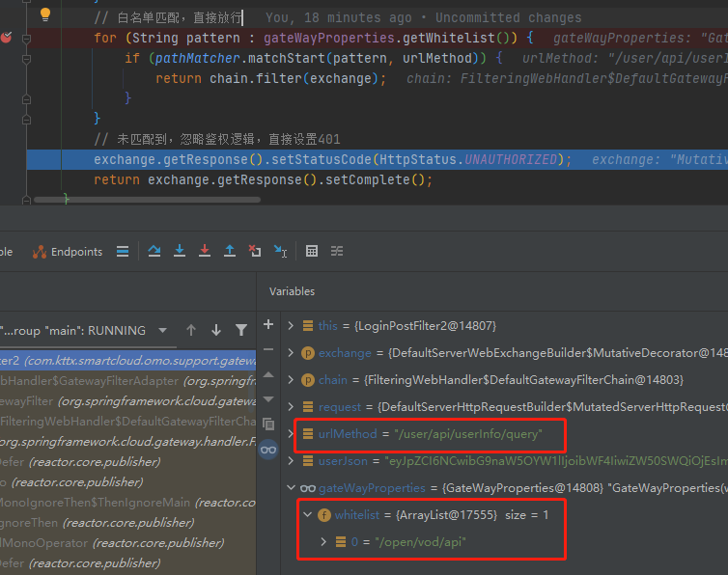
Task: Click the drop frame icon
Action: (255, 252)
